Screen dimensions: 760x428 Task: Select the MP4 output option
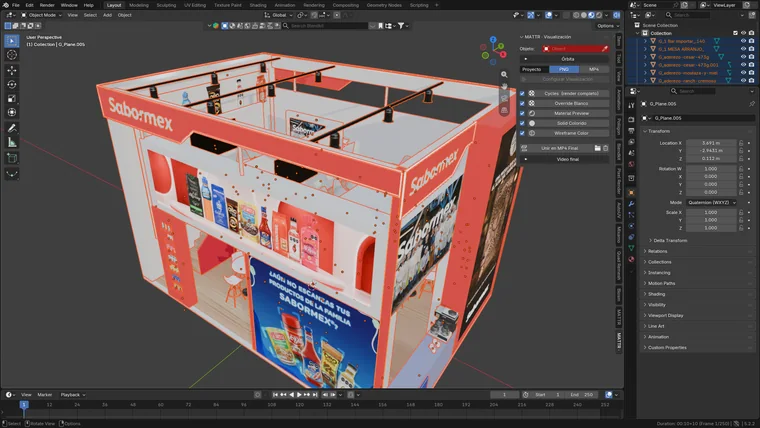(x=594, y=69)
